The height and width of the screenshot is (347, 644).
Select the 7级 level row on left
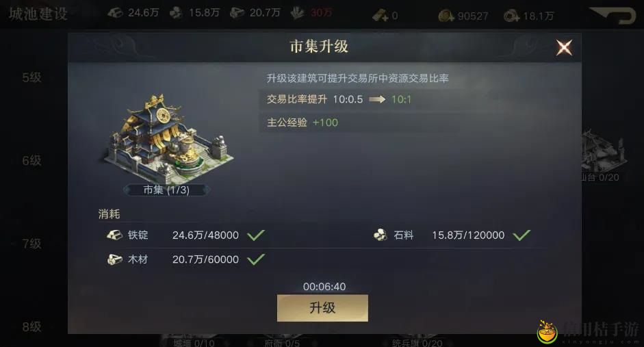click(x=32, y=244)
